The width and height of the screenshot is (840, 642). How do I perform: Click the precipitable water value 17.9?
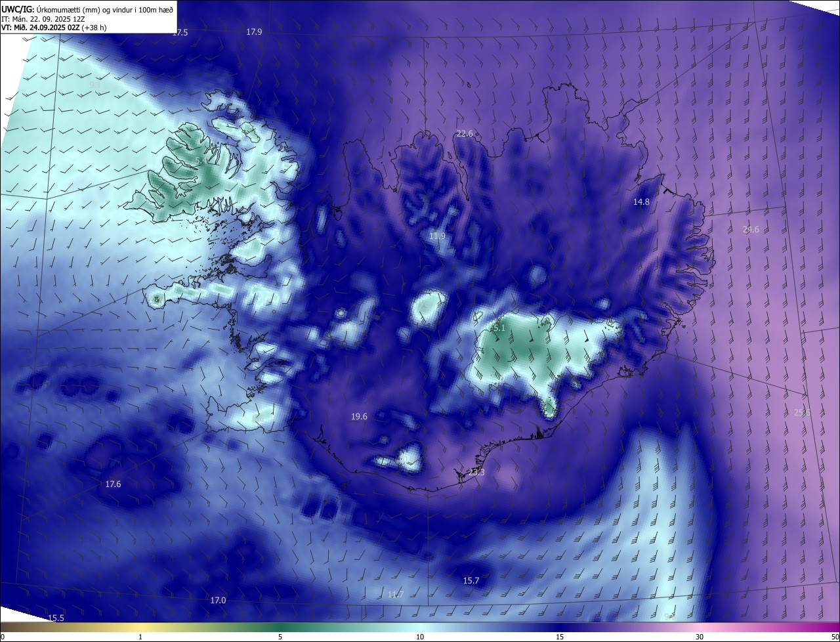(254, 32)
